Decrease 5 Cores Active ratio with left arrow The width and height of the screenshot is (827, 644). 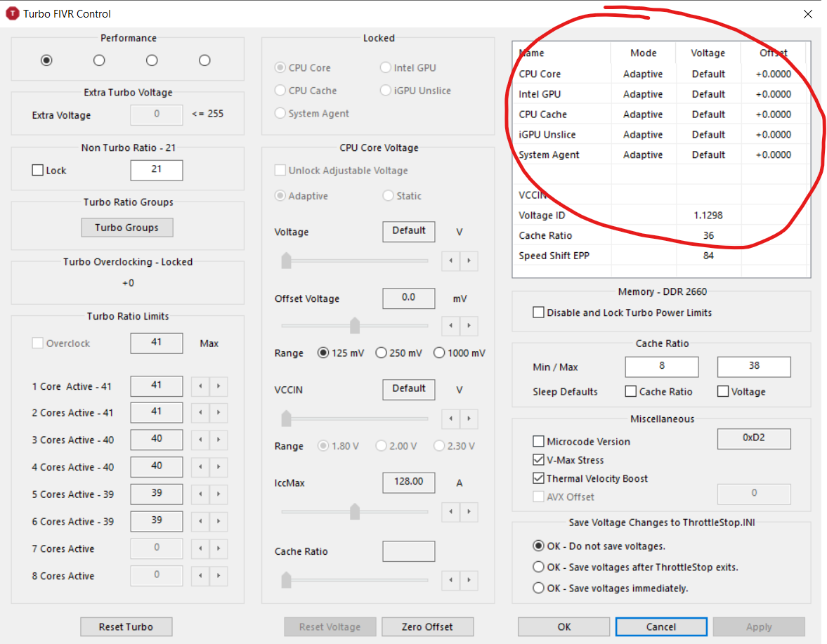[x=200, y=494]
